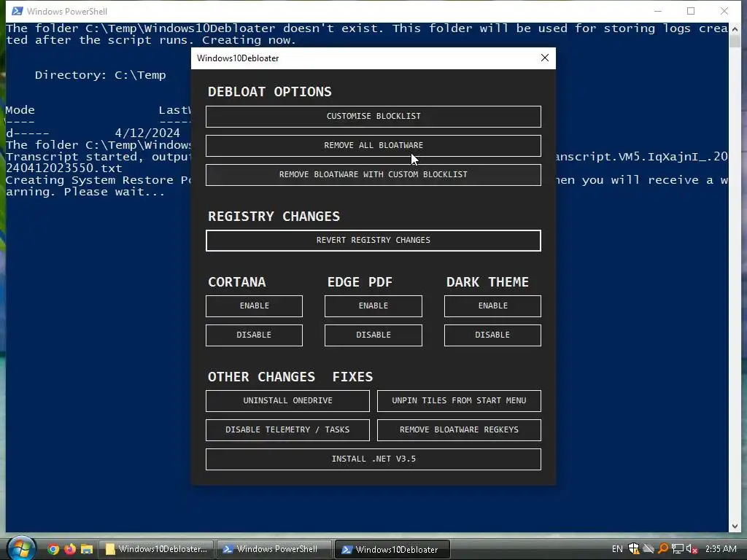This screenshot has height=560, width=747.
Task: Click the Registry Changes heading
Action: (274, 216)
